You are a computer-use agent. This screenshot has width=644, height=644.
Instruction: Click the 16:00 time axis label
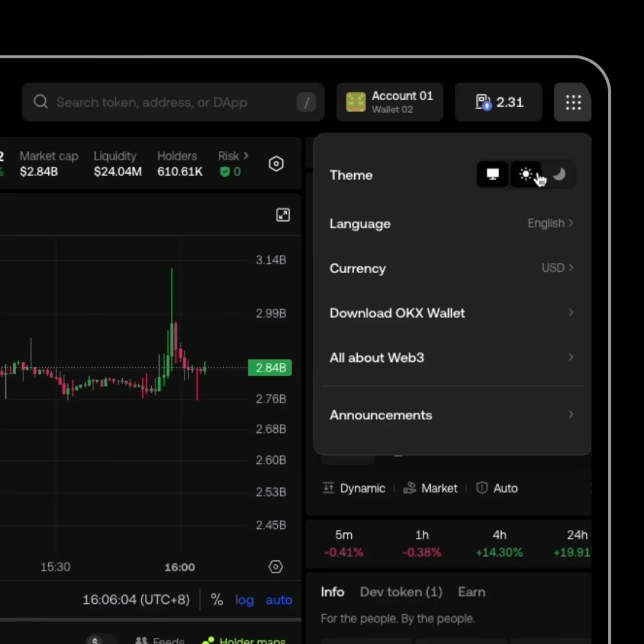[x=180, y=567]
